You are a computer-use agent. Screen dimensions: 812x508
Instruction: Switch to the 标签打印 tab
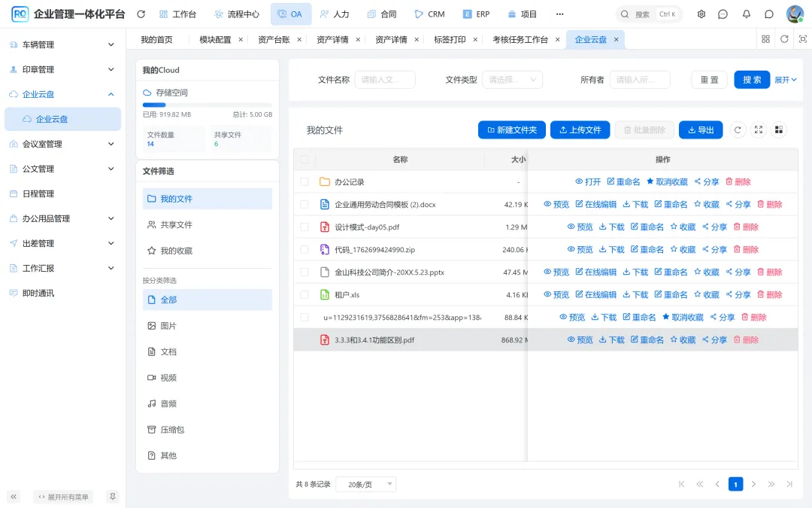(450, 39)
